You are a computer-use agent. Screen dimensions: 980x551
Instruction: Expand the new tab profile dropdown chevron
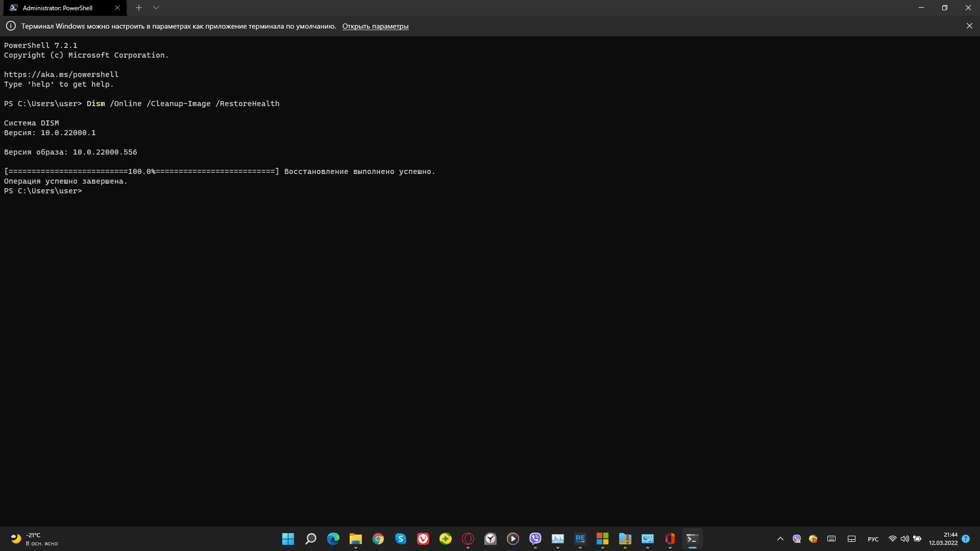(x=156, y=8)
